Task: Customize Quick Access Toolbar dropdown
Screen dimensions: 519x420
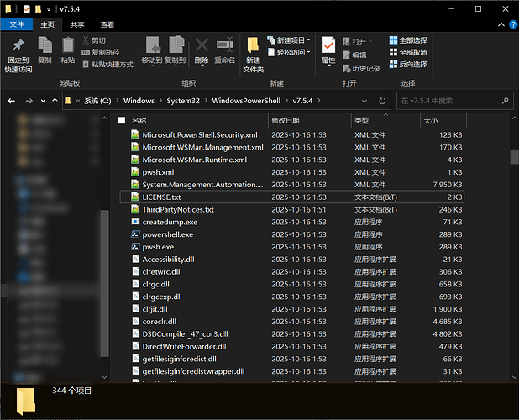Action: [x=49, y=9]
